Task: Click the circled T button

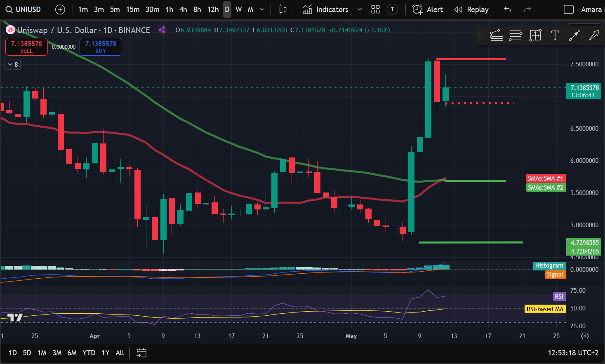Action: (x=393, y=9)
